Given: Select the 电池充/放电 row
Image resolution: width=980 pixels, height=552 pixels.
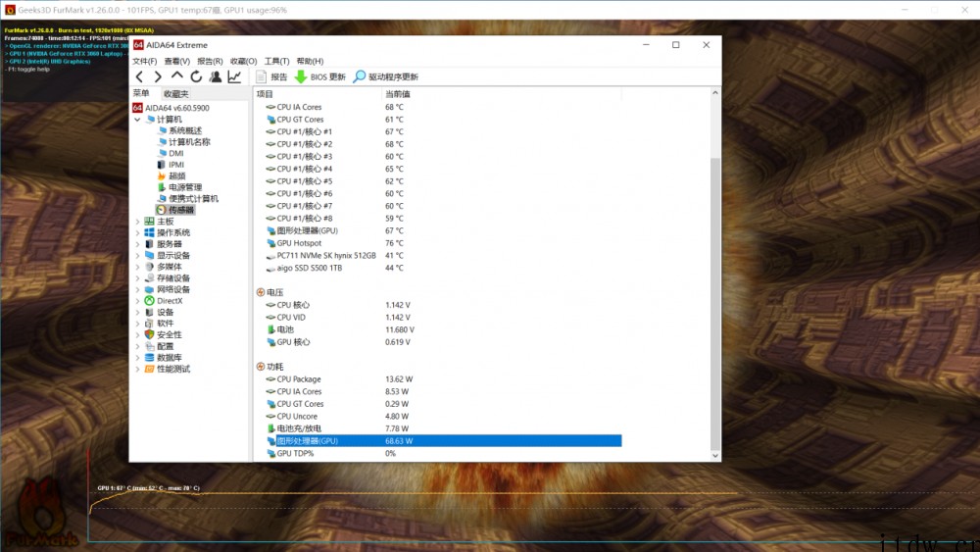Looking at the screenshot, I should 438,428.
